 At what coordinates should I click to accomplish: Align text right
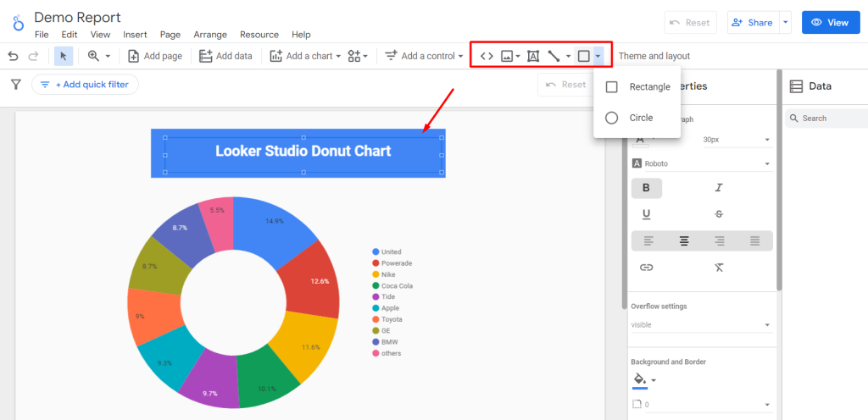coord(720,241)
